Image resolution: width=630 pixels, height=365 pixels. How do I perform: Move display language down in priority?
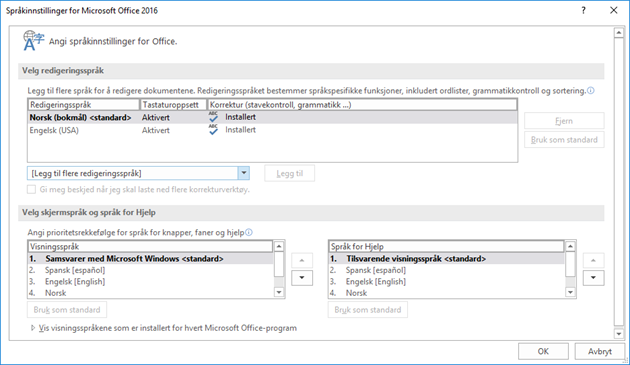point(302,278)
